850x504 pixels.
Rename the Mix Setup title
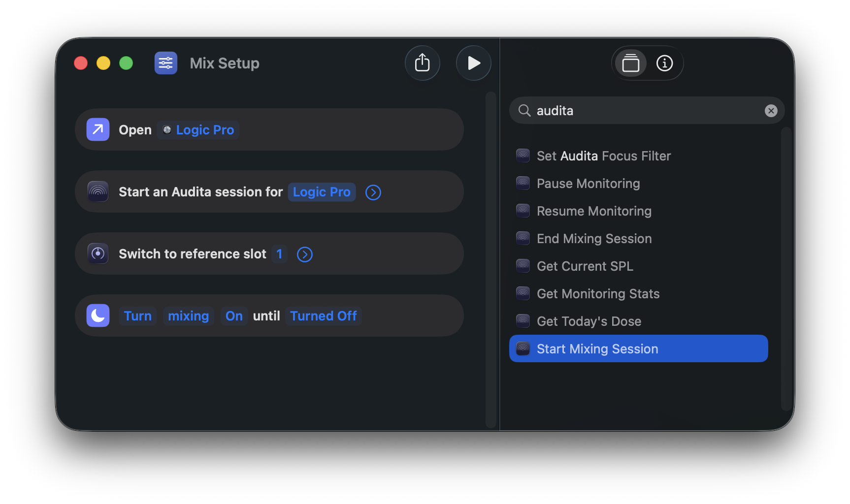(225, 63)
